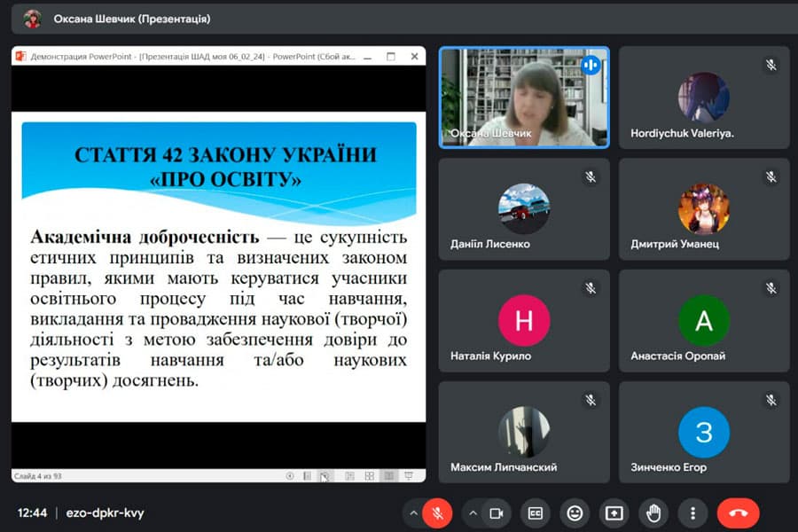Open the video settings chevron next to the camera
This screenshot has height=532, width=798.
click(472, 512)
